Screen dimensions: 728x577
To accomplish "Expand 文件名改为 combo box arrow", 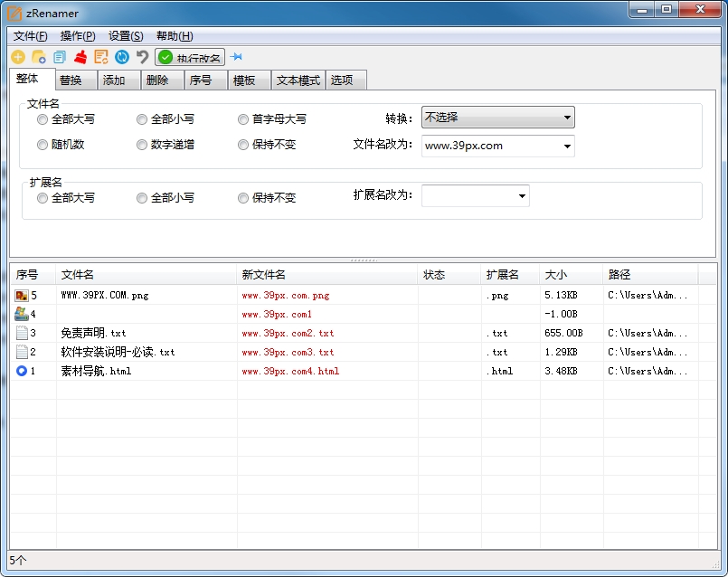I will [567, 147].
